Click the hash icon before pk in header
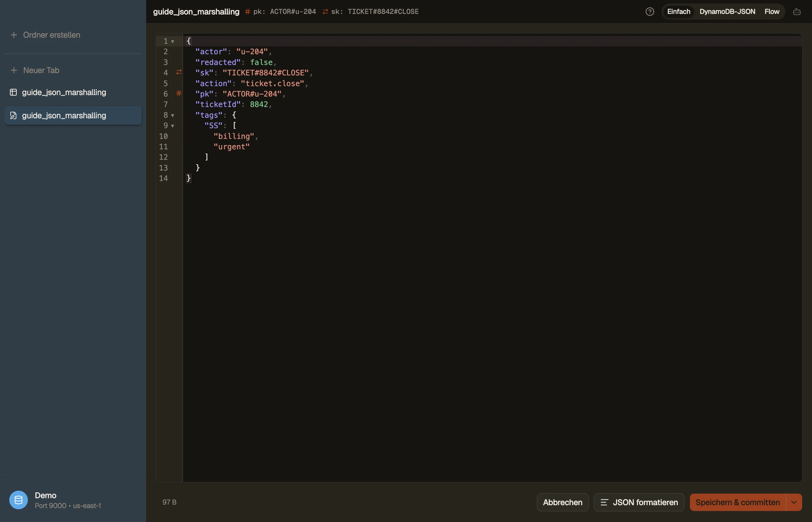The width and height of the screenshot is (812, 522). [x=247, y=12]
